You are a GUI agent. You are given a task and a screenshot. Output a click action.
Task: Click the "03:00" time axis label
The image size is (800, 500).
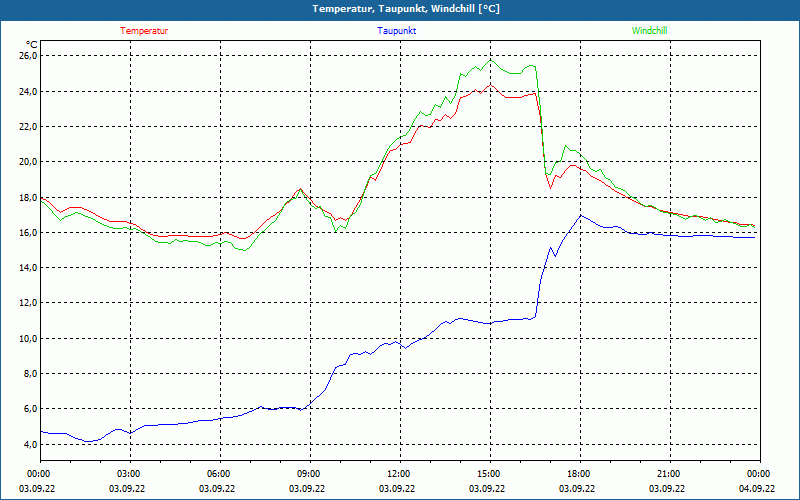coord(130,474)
